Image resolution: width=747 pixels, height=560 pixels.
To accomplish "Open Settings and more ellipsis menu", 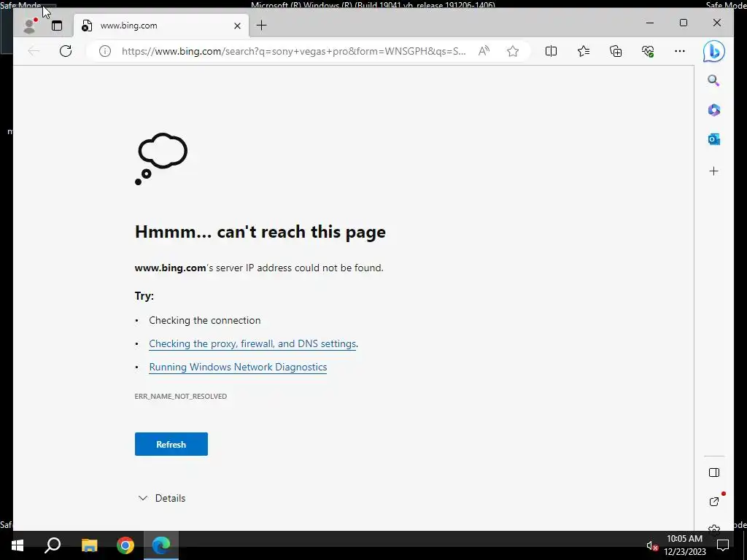I will click(680, 51).
